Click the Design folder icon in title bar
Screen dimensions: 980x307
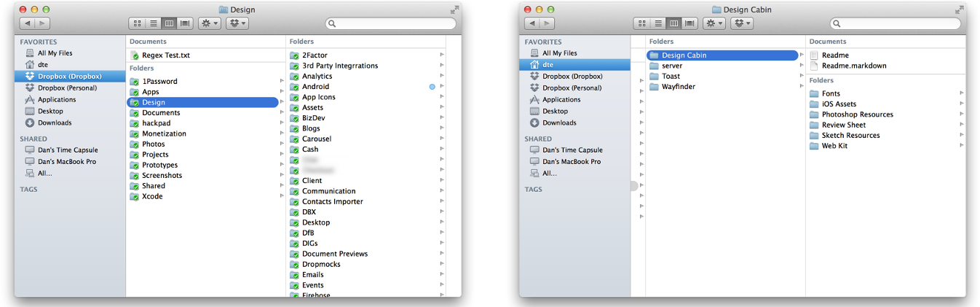pyautogui.click(x=223, y=9)
